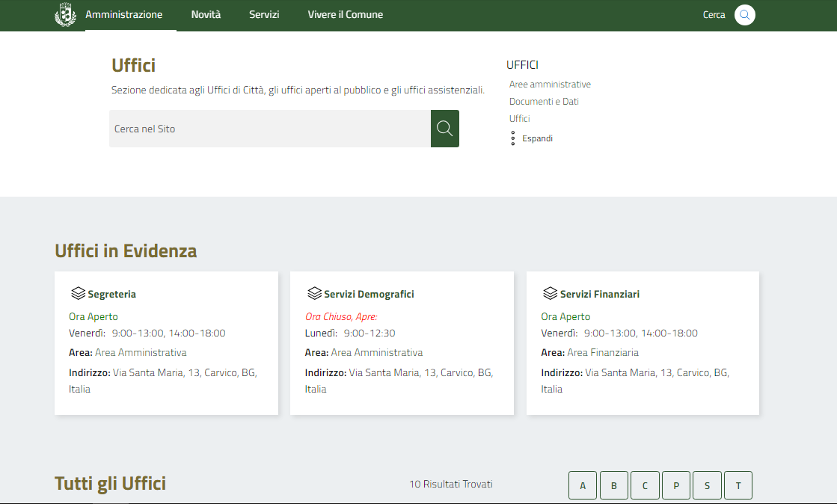
Task: Filter offices by letter B
Action: 614,485
